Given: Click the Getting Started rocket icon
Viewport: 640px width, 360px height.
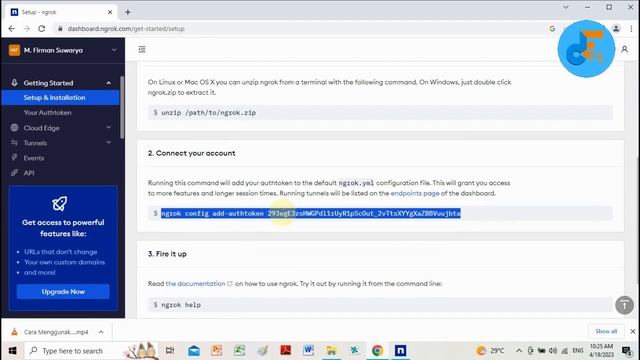Looking at the screenshot, I should pos(14,83).
